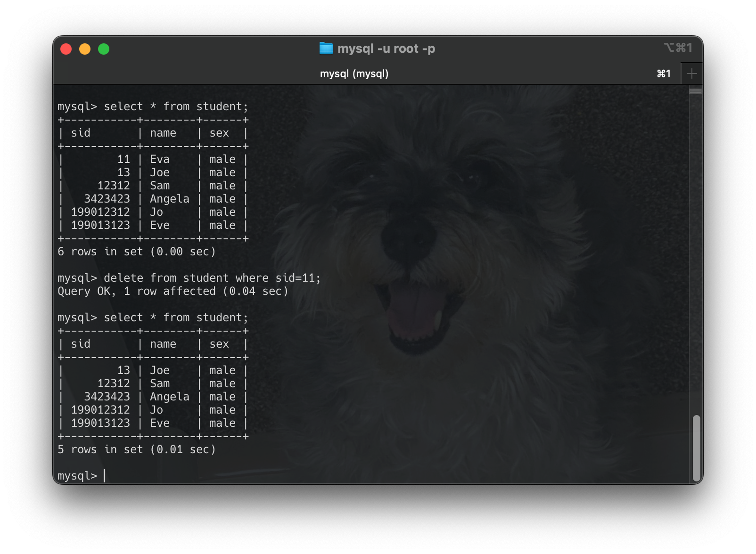
Task: Click the 'delete from student where sid=11;' statement
Action: (x=212, y=278)
